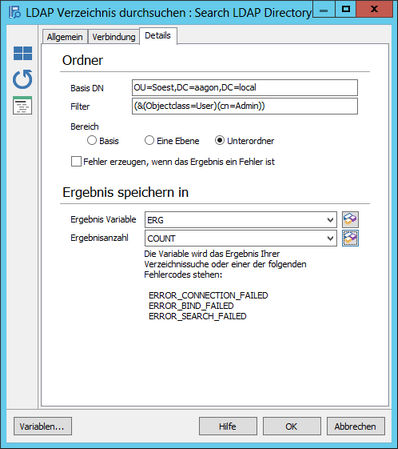The image size is (398, 449).
Task: Click the ERROR_SEARCH_FAILED text
Action: click(x=198, y=316)
